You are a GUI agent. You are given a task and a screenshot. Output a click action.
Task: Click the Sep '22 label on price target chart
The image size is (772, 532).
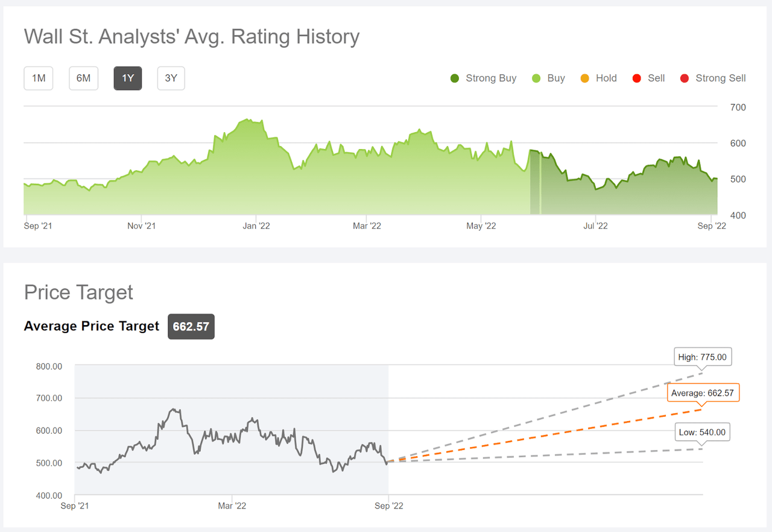(x=389, y=505)
